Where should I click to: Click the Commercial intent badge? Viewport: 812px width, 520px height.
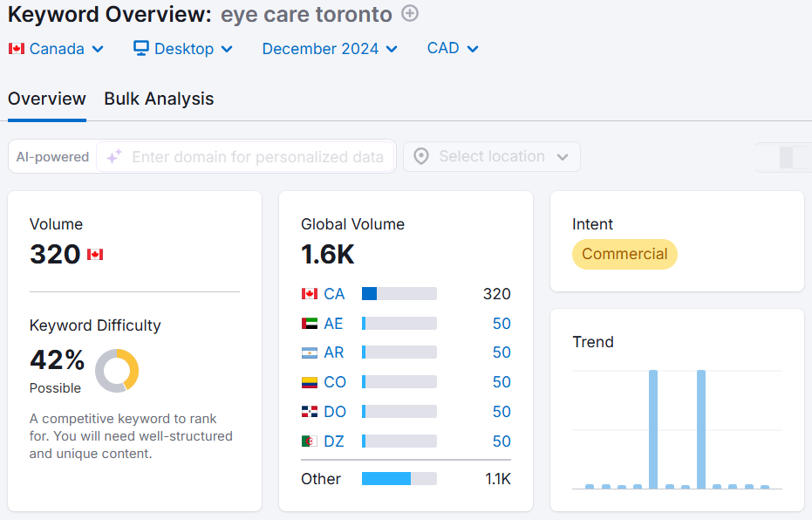coord(624,254)
